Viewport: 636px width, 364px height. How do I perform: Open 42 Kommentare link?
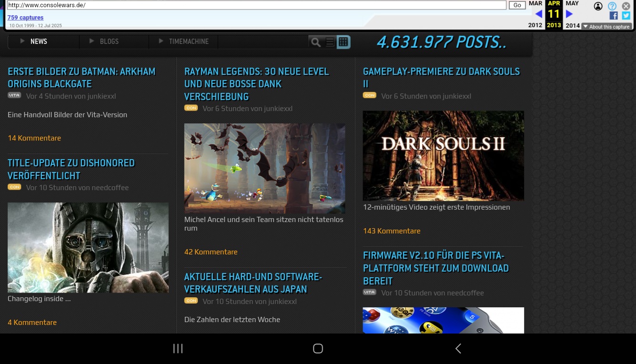click(211, 252)
